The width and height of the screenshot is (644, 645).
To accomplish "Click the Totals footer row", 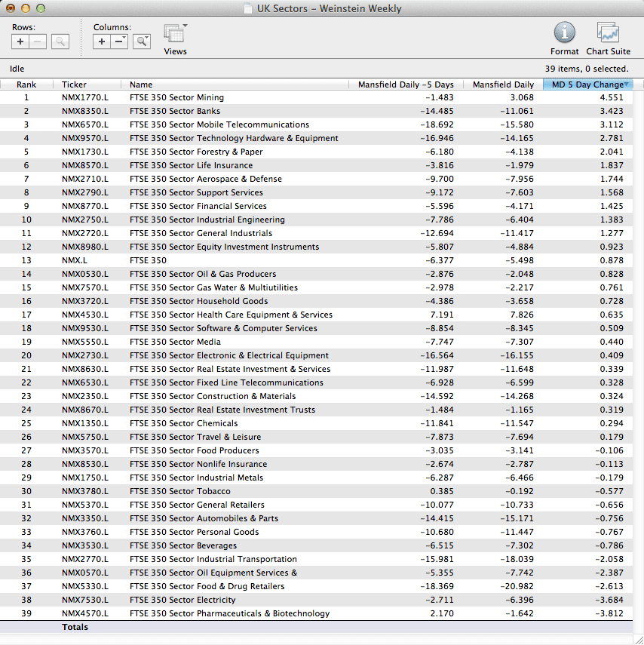I will coord(75,627).
